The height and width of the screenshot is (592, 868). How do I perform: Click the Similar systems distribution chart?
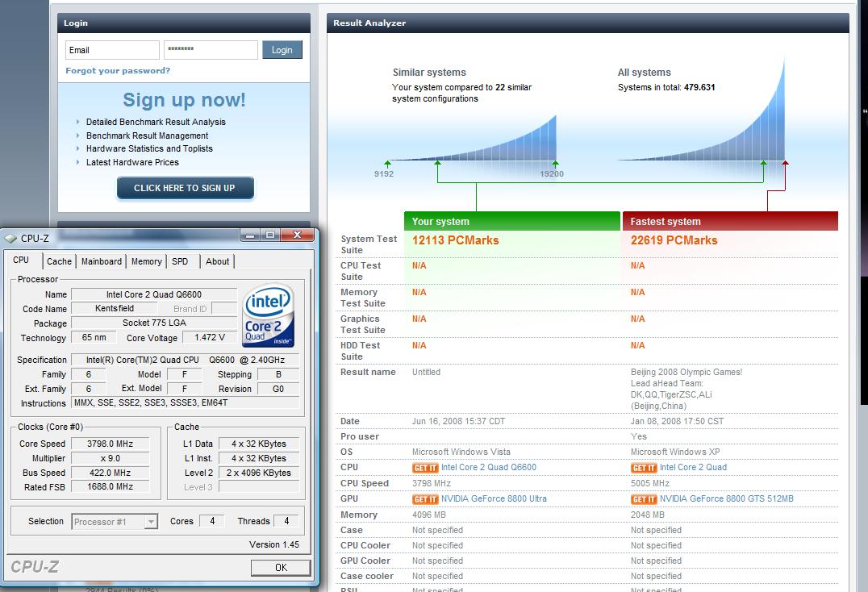coord(474,138)
